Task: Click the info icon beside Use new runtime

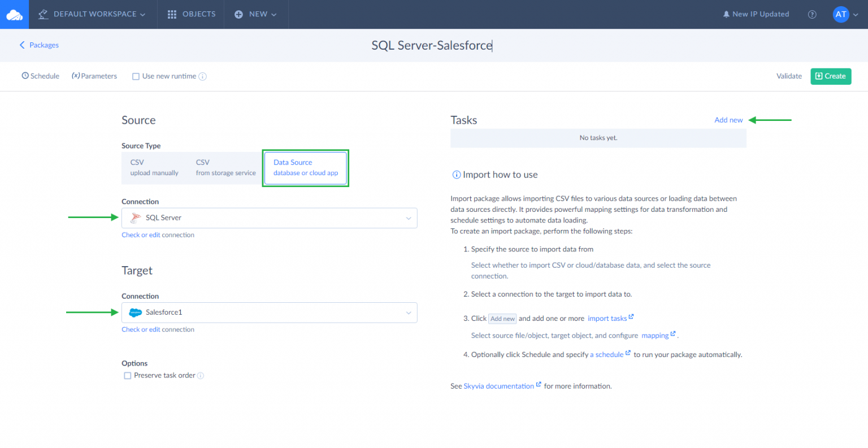Action: pos(203,77)
